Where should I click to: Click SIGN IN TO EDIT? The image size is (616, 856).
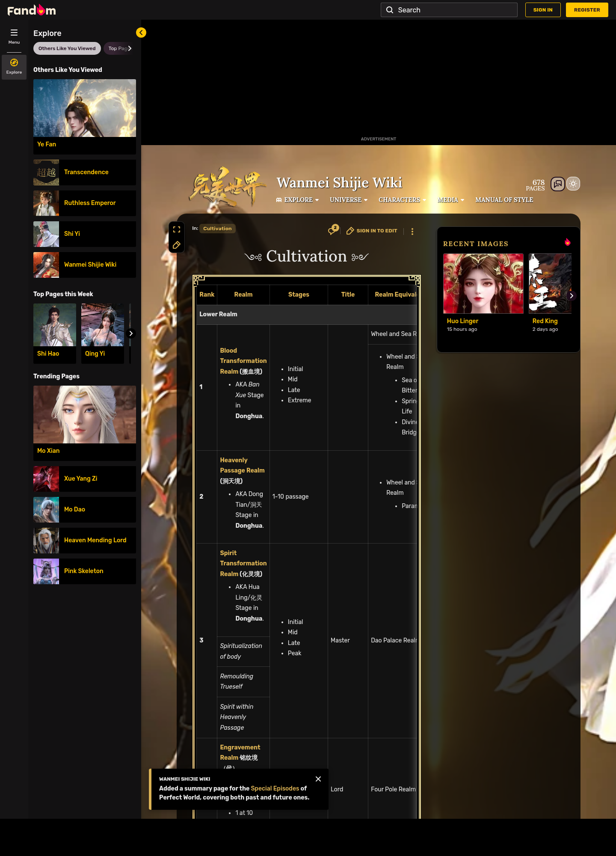click(372, 231)
